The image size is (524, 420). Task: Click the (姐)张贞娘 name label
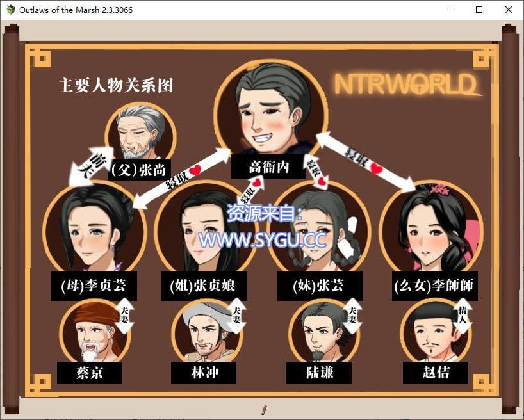[x=204, y=286]
